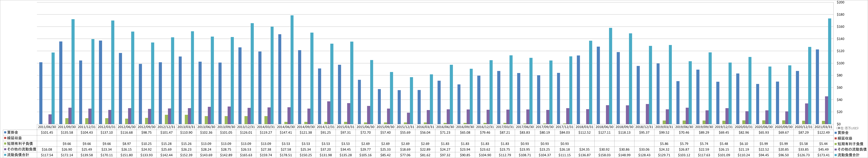
Task: Select the $117.54 total cell under 2011/06/30
Action: tap(47, 155)
